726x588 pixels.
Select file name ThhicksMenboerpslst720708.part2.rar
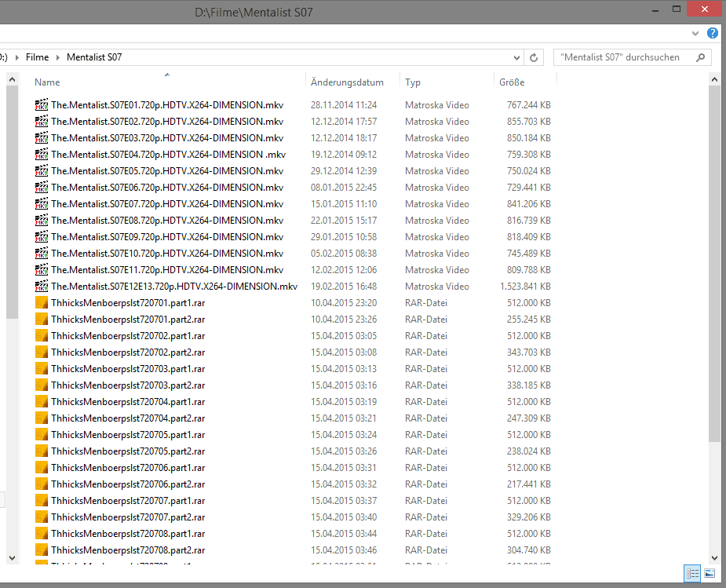(128, 550)
